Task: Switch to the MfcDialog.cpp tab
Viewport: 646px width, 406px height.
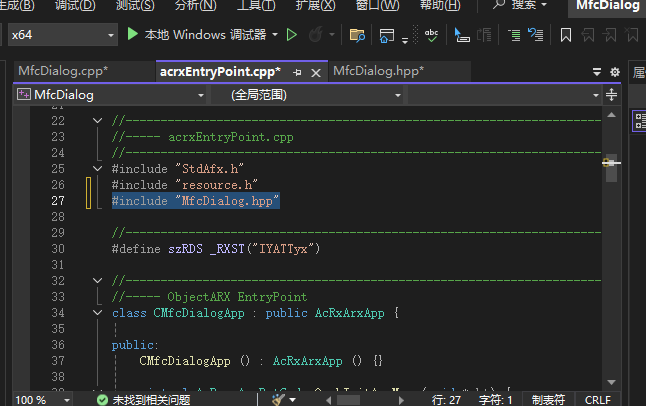Action: click(62, 72)
